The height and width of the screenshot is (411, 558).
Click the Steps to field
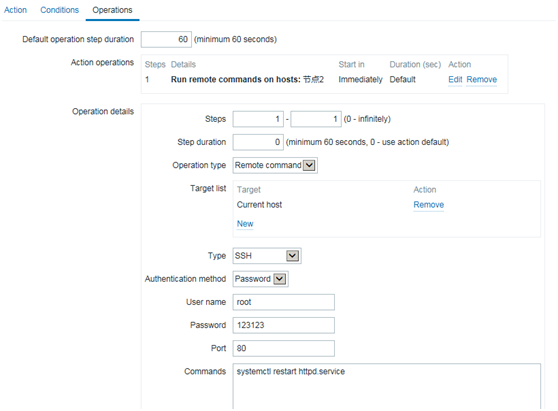click(316, 119)
